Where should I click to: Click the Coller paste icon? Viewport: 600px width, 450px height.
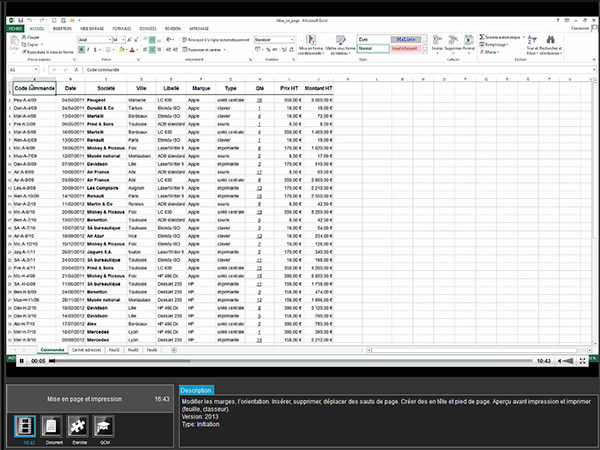(x=14, y=41)
